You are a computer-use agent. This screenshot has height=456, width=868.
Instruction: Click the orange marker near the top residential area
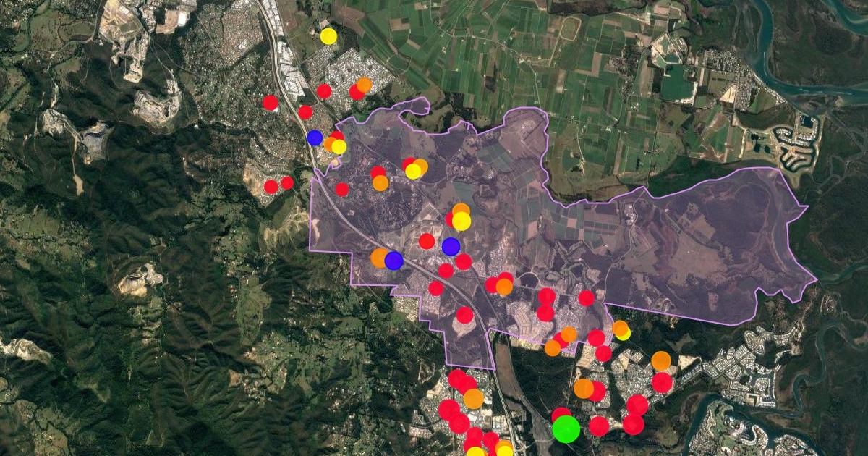point(364,85)
